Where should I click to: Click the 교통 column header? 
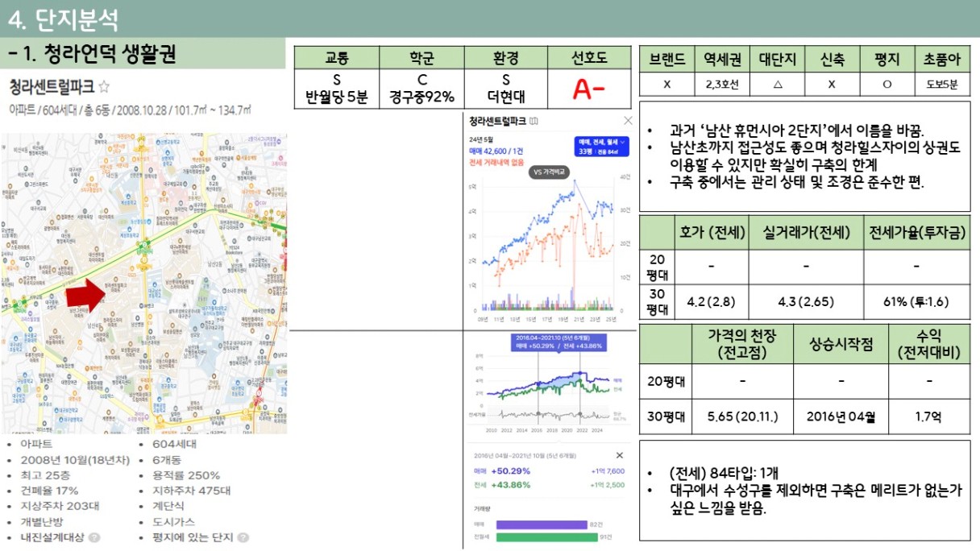point(336,58)
